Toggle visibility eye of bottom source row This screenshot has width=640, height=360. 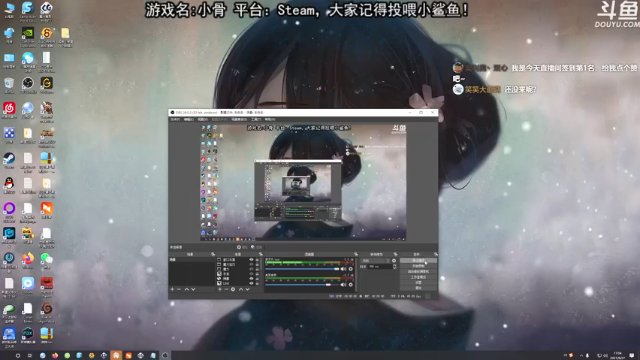[x=251, y=283]
